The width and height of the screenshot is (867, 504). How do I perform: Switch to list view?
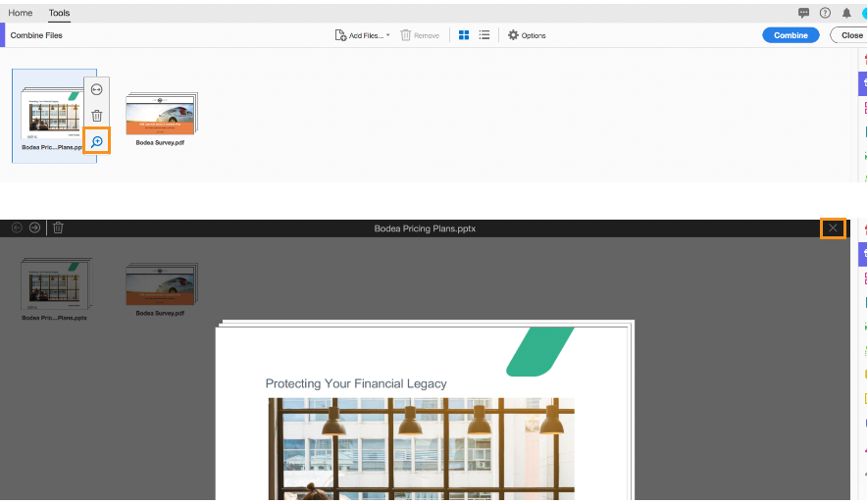pos(484,35)
